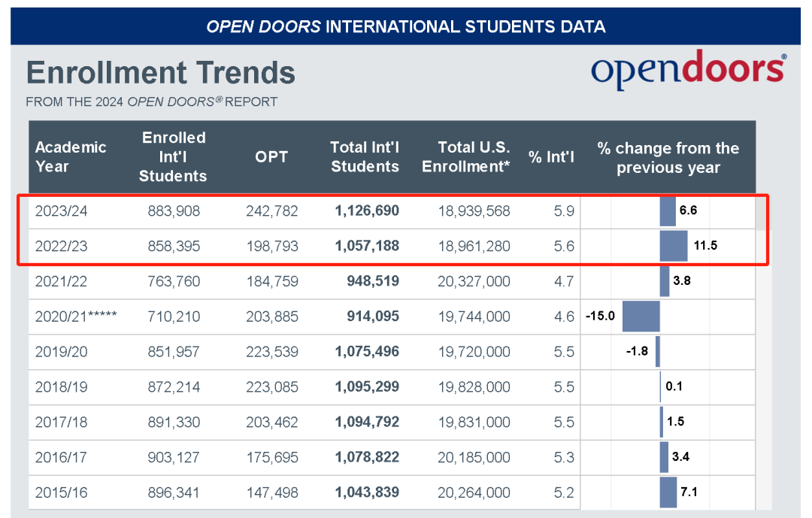
Task: Click the -15.0 negative change bar
Action: (x=641, y=316)
